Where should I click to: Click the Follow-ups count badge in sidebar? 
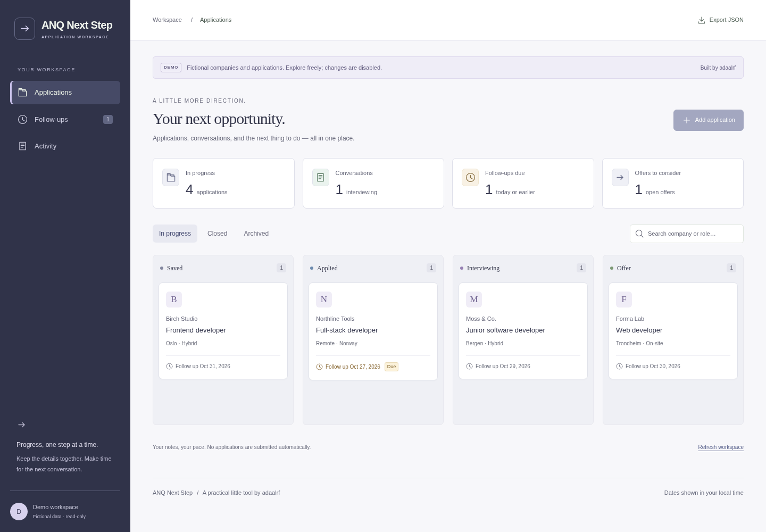108,120
